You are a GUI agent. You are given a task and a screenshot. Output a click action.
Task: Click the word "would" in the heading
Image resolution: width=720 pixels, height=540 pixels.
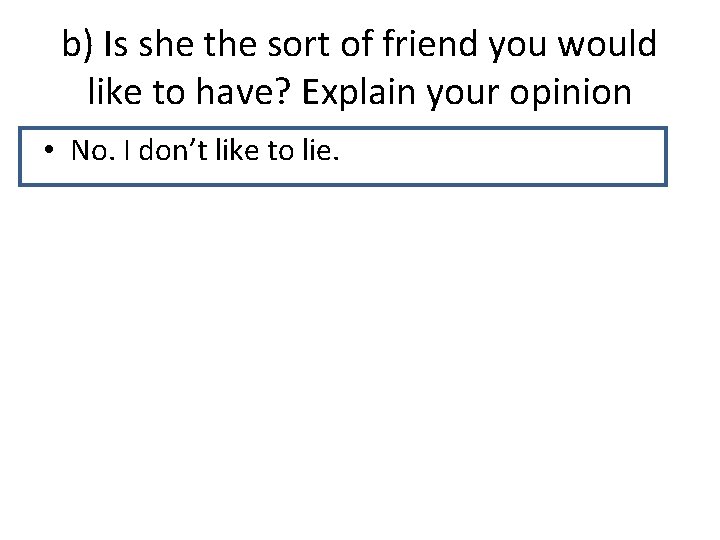tap(607, 44)
